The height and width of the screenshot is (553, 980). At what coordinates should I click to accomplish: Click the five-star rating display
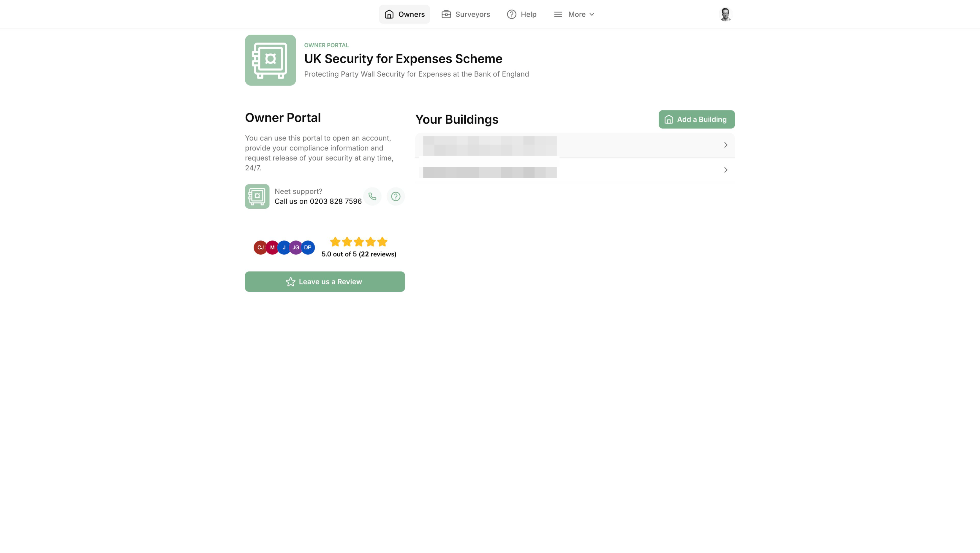(359, 242)
